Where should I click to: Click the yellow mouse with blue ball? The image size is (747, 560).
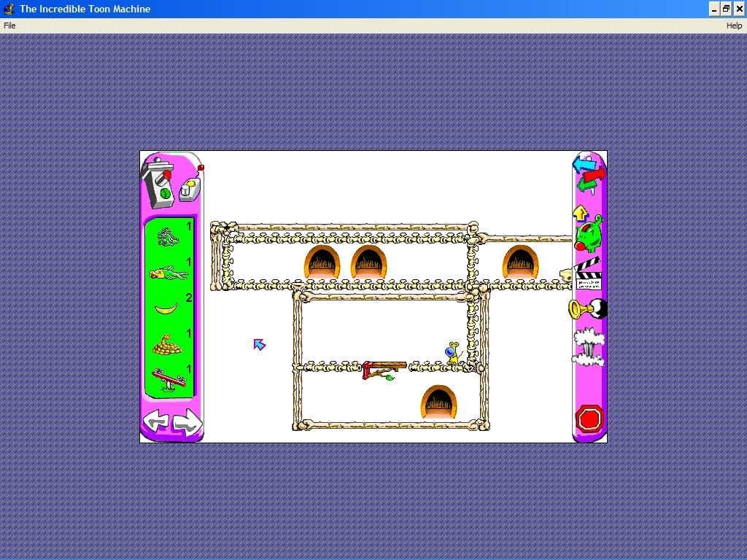(453, 353)
